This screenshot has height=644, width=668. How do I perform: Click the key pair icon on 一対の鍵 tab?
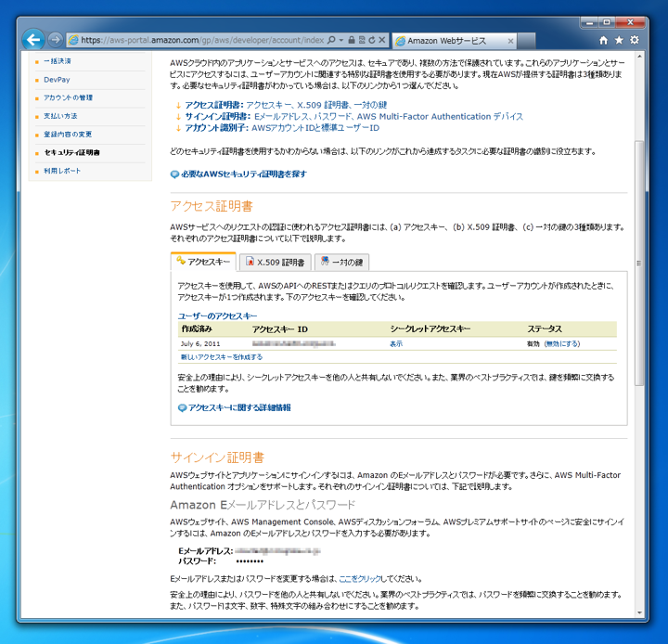pyautogui.click(x=325, y=261)
